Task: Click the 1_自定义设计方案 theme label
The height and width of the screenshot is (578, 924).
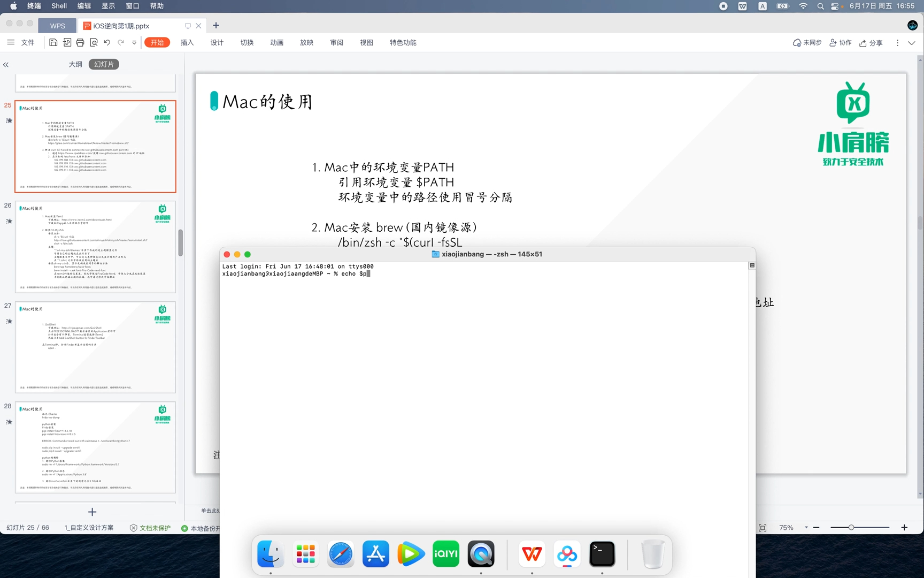Action: 89,528
